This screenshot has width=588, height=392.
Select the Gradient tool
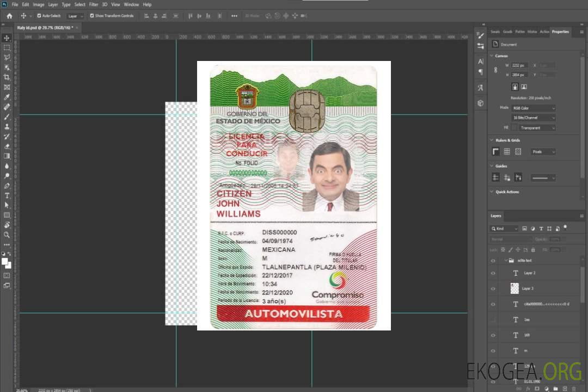tap(7, 156)
